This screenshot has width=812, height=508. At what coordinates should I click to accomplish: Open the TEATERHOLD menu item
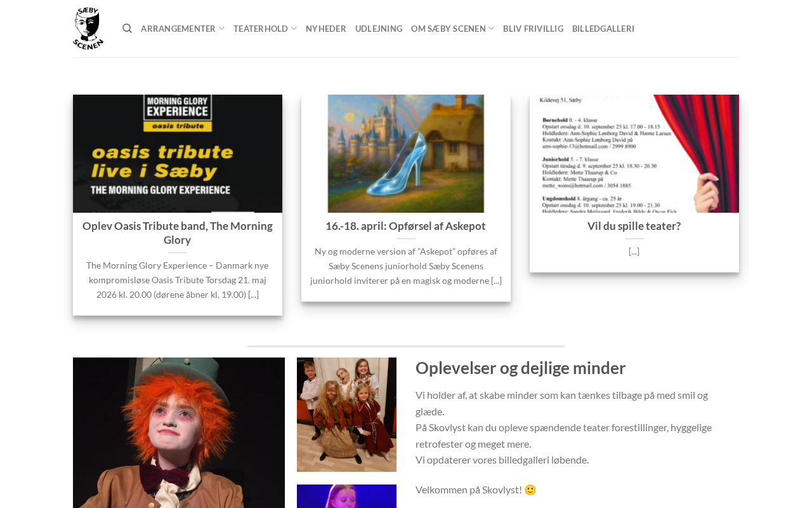pos(261,29)
